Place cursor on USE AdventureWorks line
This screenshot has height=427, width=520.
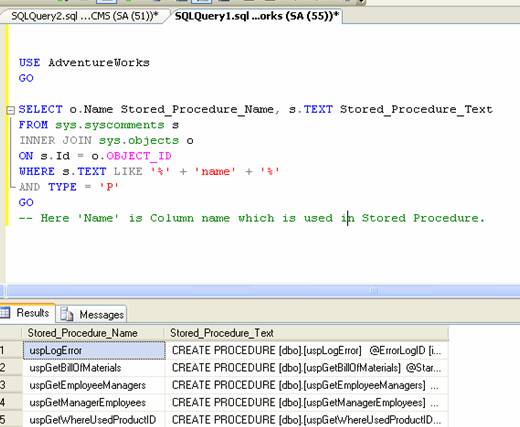click(x=84, y=63)
